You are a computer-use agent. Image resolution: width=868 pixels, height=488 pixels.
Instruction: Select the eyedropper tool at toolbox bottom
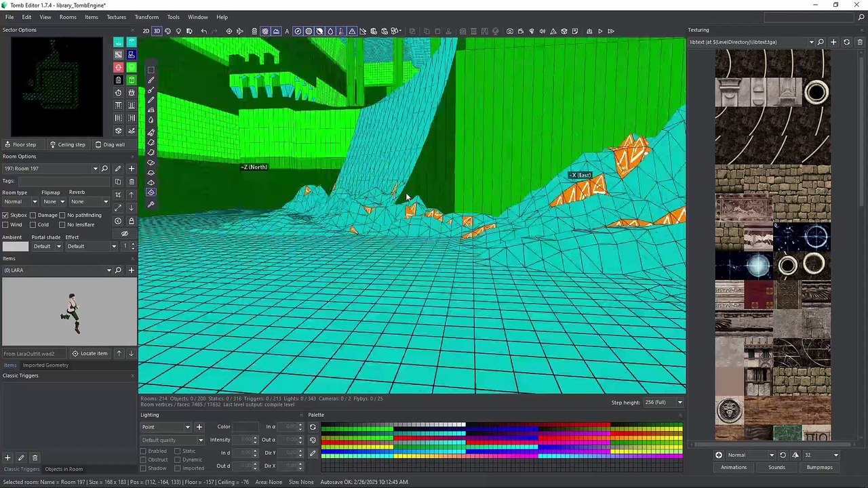151,203
